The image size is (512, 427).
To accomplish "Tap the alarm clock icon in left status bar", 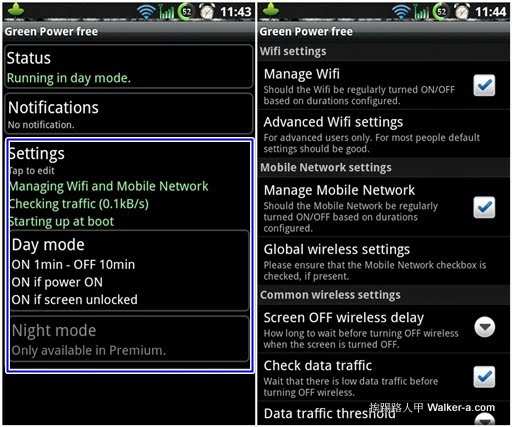I will (x=207, y=12).
